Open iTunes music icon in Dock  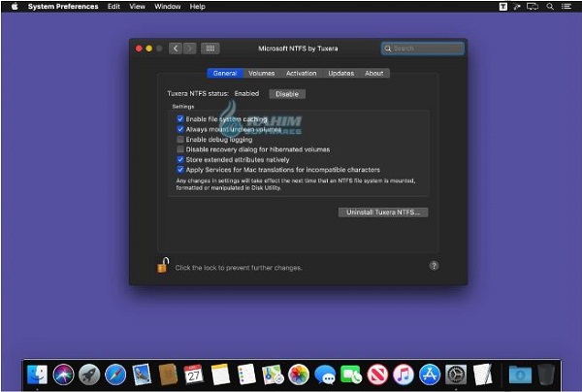pos(404,375)
